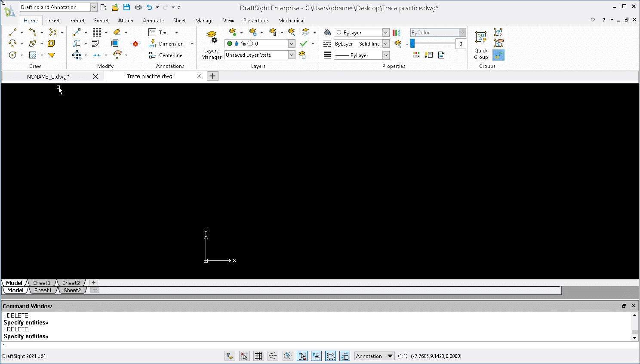Toggle entity tracking (ETrack) in status bar
The width and height of the screenshot is (640, 364).
[x=316, y=356]
